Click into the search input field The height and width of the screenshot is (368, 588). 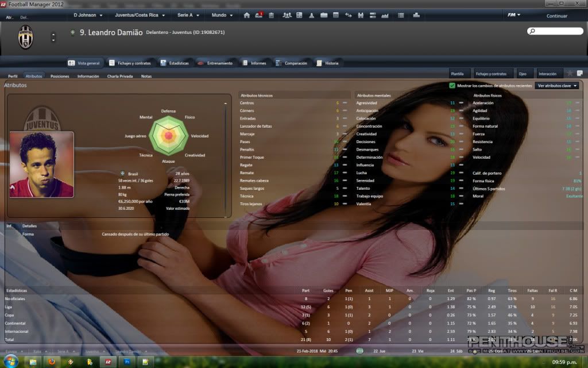pos(555,31)
